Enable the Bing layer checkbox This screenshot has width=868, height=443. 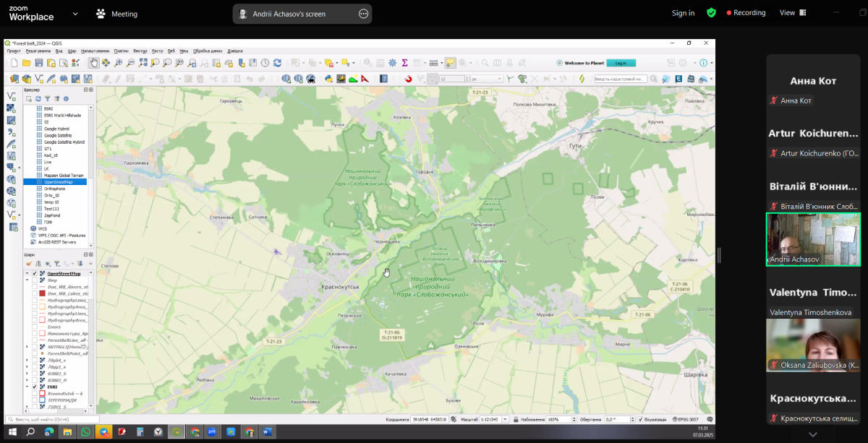(x=34, y=280)
